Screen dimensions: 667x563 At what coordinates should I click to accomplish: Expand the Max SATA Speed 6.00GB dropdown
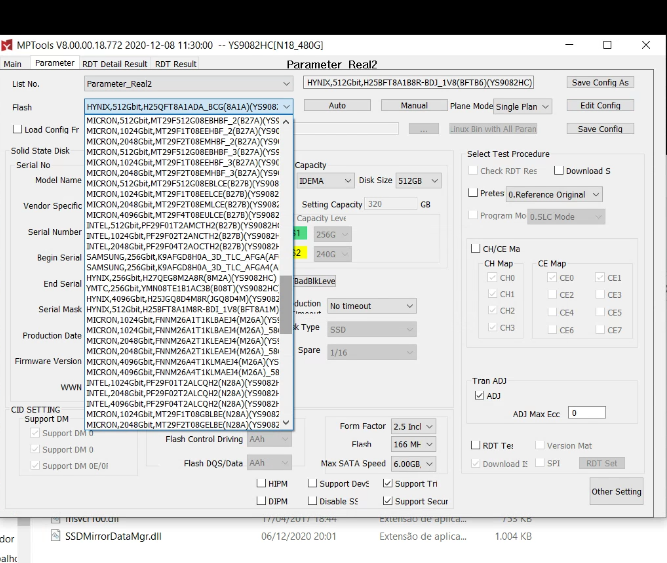[x=413, y=464]
